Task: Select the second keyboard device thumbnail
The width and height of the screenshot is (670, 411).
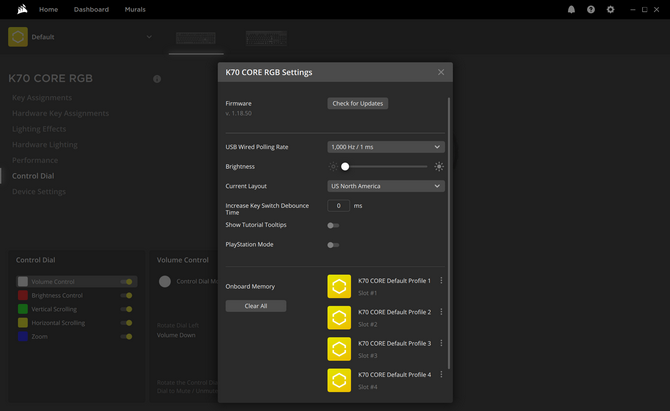Action: coord(266,38)
